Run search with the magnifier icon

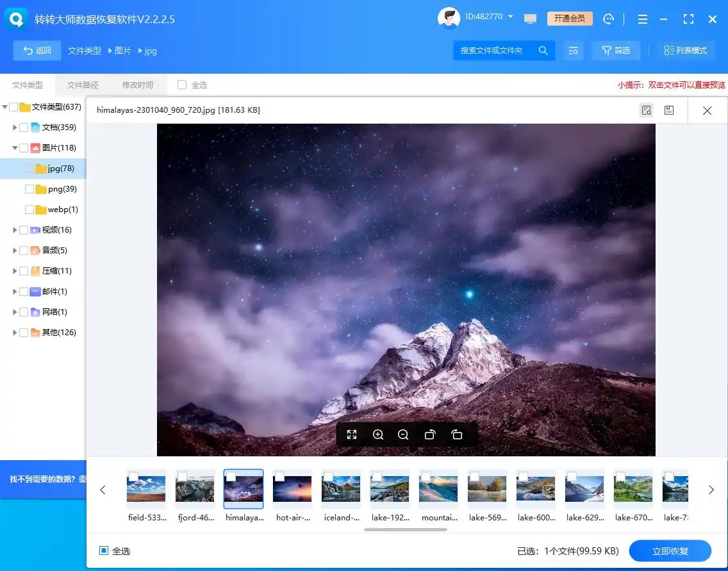543,50
